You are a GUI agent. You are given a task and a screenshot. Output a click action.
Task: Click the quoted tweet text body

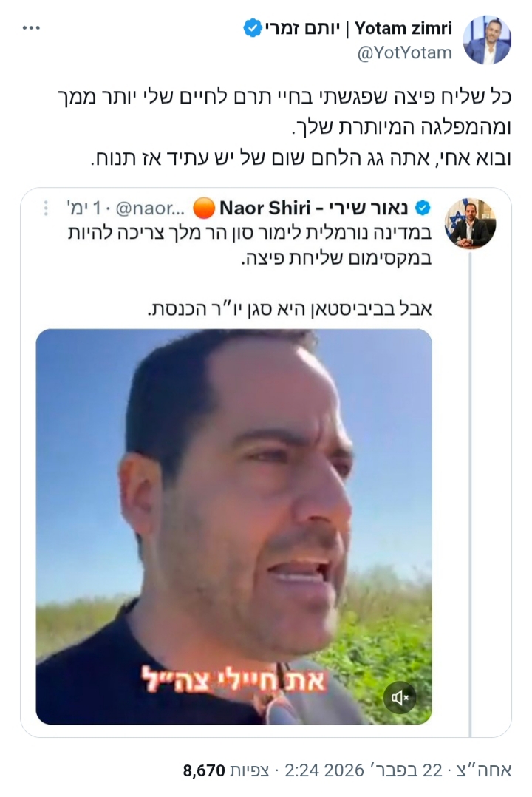pos(250,271)
